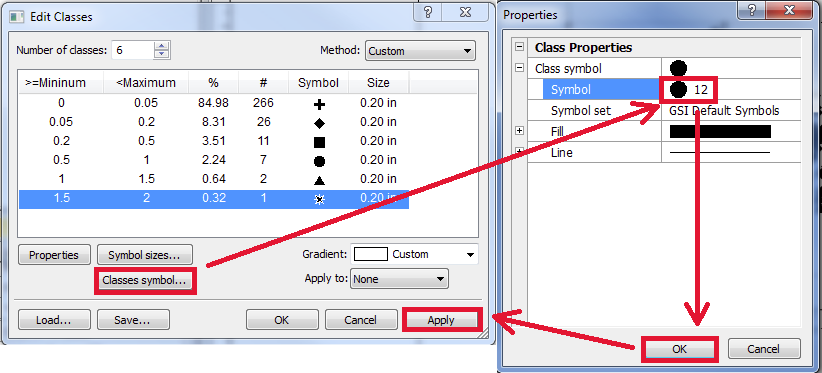Screen dimensions: 822x373
Task: Click the Load button
Action: [x=54, y=320]
